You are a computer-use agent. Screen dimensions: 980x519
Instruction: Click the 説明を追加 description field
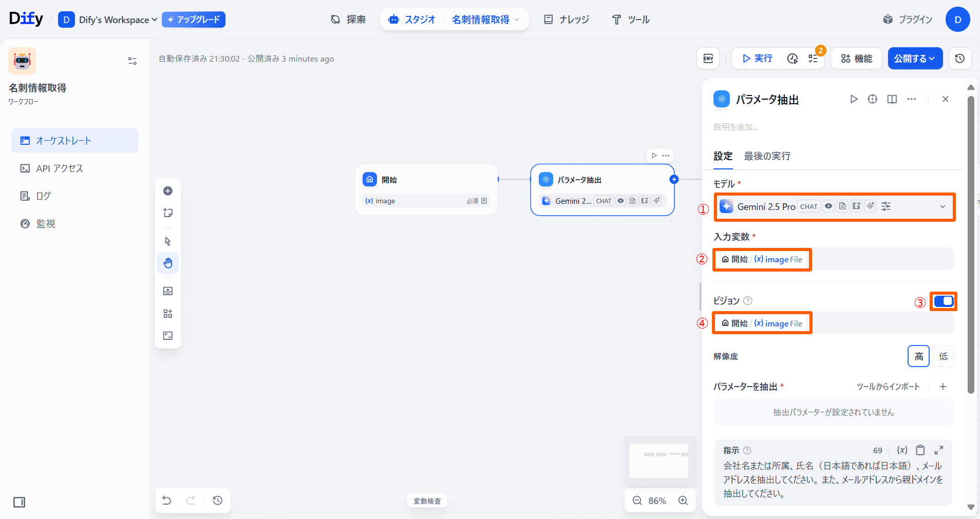(736, 127)
